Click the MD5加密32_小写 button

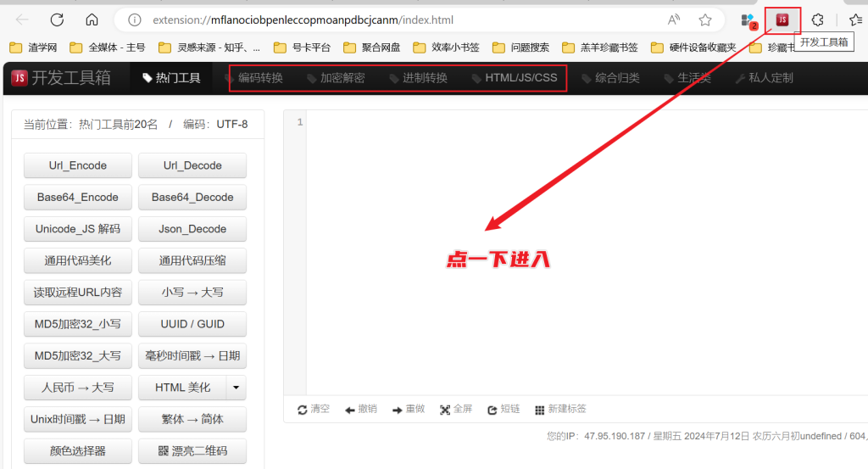click(x=77, y=324)
